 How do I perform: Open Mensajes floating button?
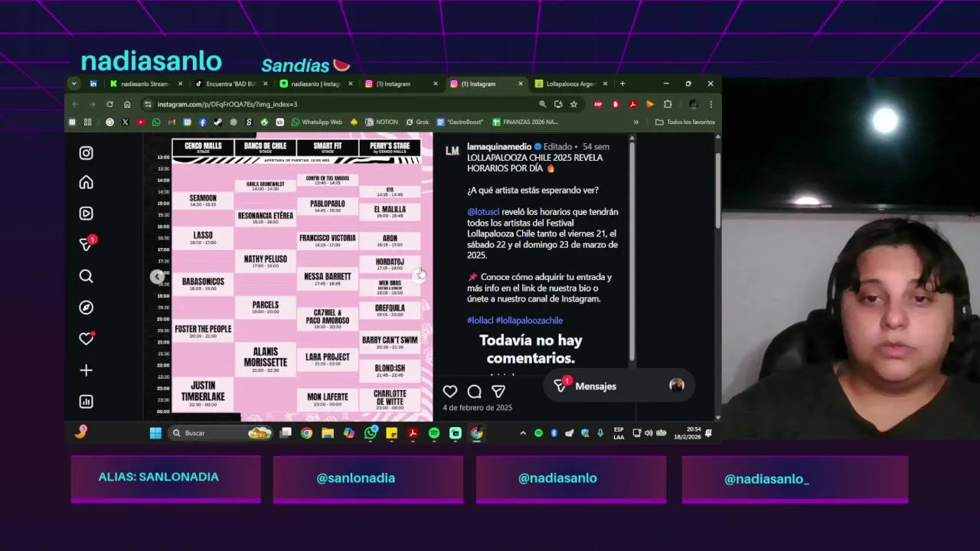pos(619,386)
